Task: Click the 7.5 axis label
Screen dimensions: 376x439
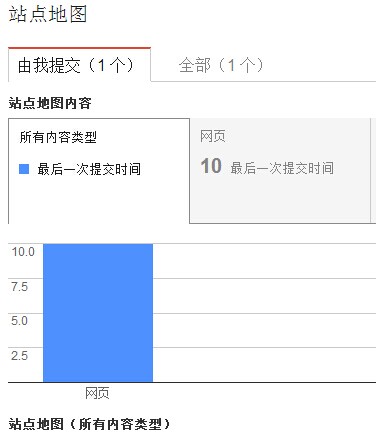Action: [x=19, y=287]
